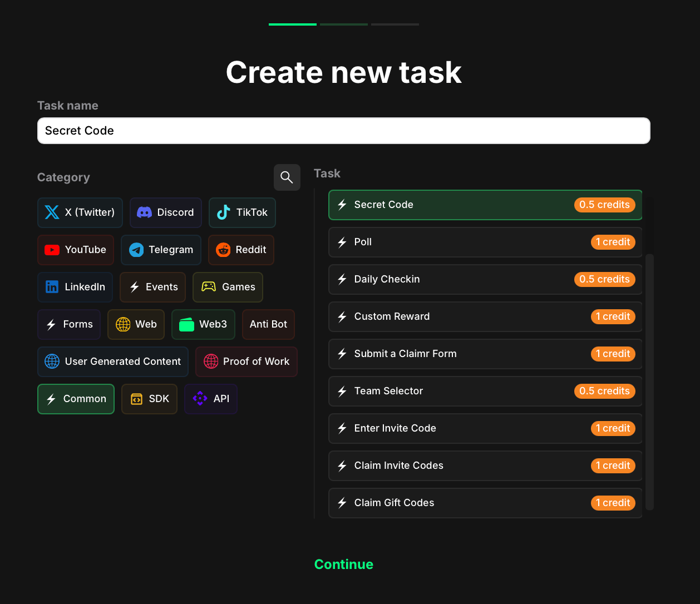Select the Common category
This screenshot has height=604, width=700.
76,399
